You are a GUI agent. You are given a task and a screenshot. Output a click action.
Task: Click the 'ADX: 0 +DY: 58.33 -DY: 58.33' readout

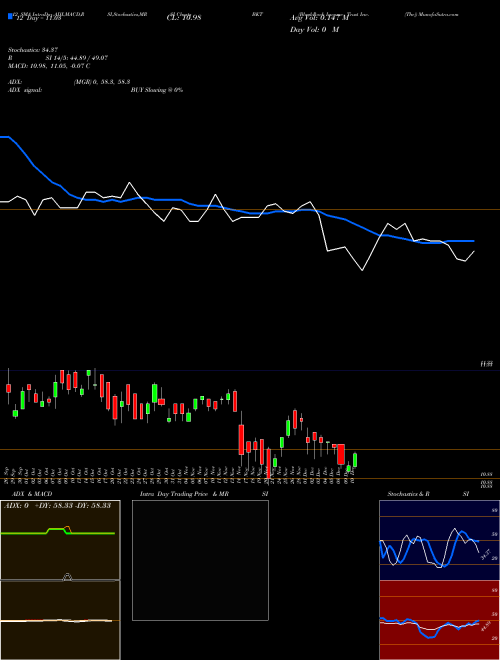pyautogui.click(x=57, y=506)
